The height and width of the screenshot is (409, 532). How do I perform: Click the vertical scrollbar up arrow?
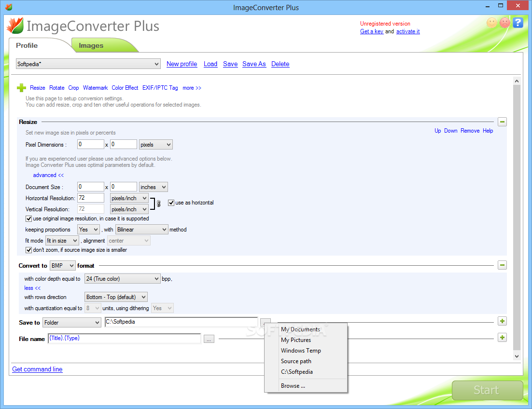tap(517, 81)
